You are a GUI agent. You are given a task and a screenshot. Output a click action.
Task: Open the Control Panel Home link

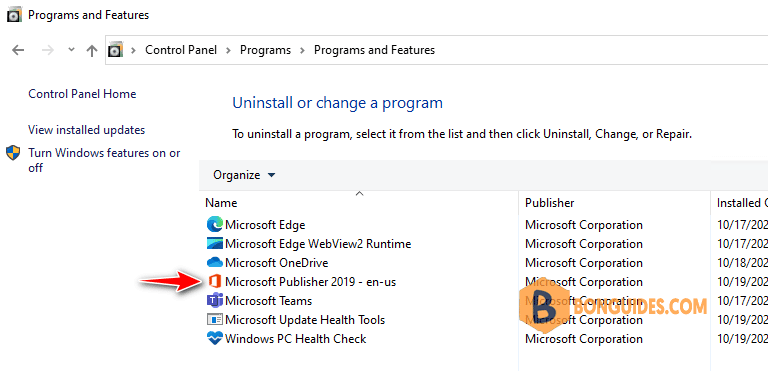82,94
